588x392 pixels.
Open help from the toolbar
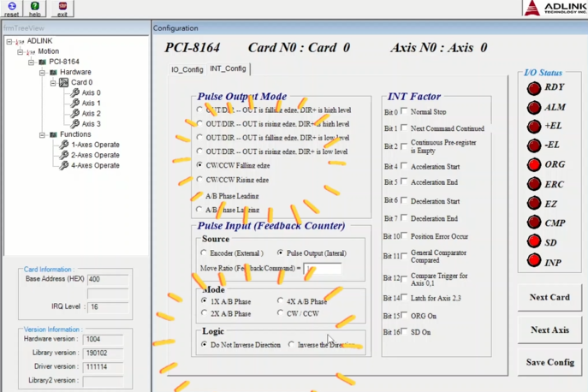click(x=35, y=8)
